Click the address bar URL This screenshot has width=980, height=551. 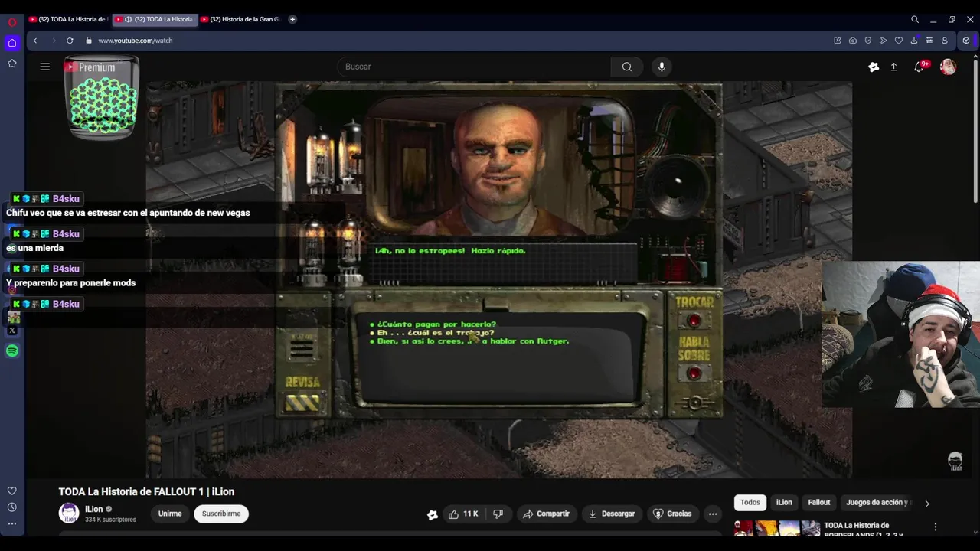136,41
